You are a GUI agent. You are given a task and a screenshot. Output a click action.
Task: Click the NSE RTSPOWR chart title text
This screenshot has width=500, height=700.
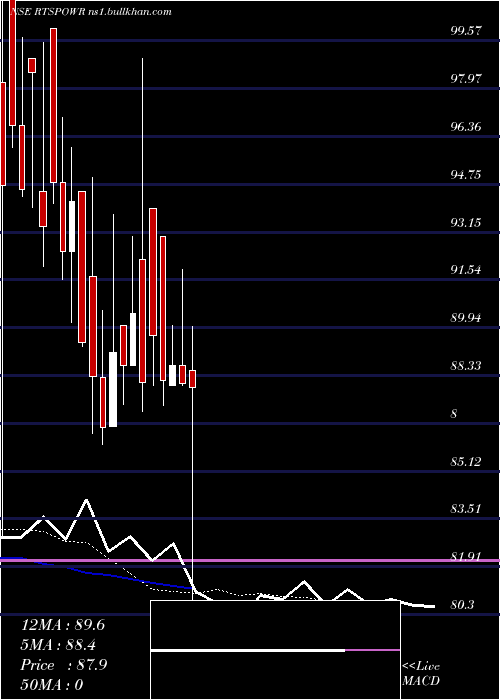tap(91, 12)
